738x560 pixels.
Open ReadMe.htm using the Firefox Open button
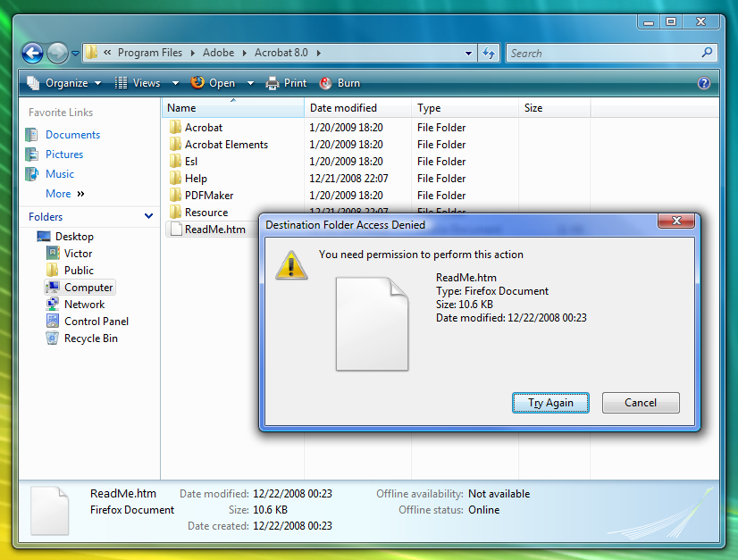pos(213,83)
